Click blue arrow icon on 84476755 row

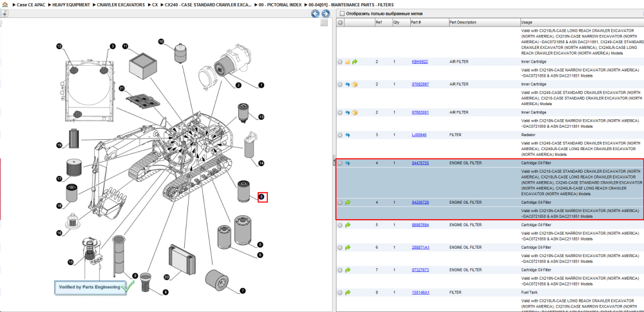click(x=348, y=163)
